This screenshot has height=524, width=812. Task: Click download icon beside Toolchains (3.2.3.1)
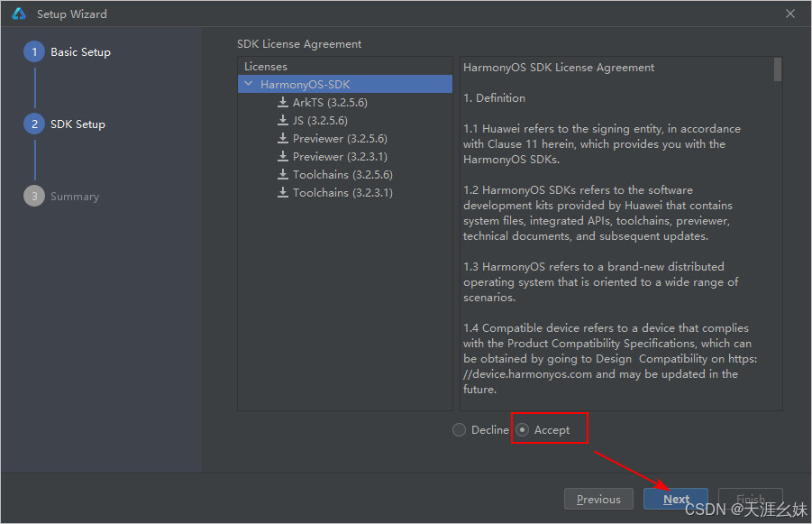[x=283, y=192]
